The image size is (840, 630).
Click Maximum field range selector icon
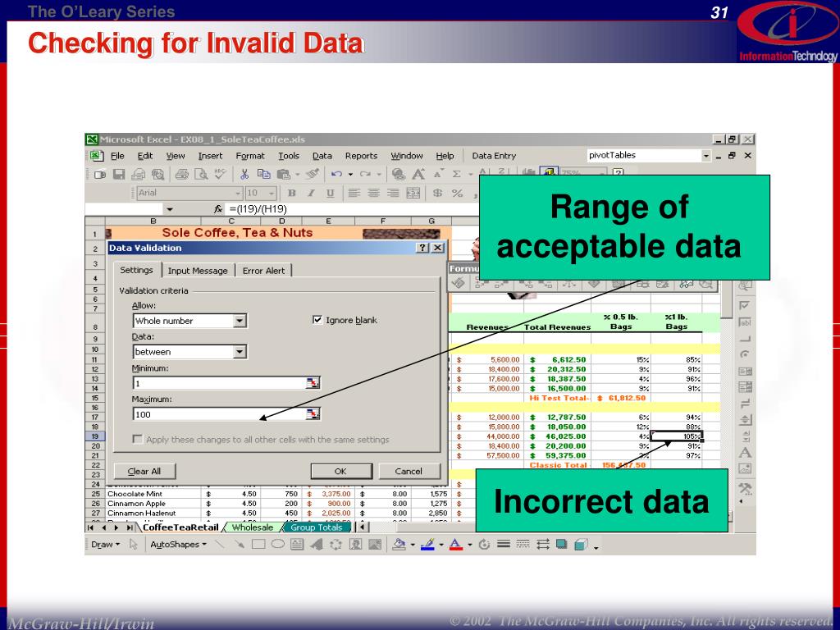[x=313, y=413]
